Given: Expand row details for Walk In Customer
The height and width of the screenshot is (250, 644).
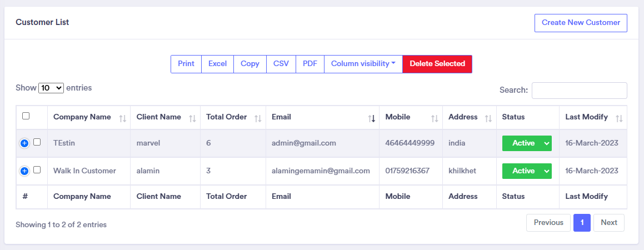Looking at the screenshot, I should 24,171.
